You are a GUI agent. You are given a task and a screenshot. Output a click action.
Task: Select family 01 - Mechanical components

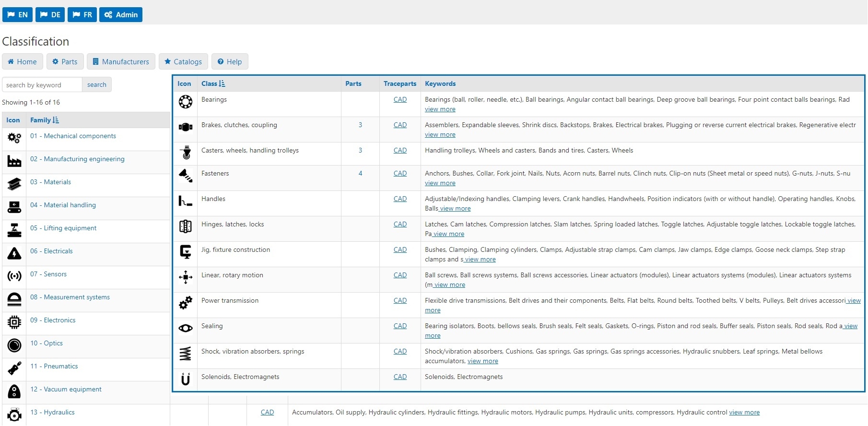click(73, 136)
